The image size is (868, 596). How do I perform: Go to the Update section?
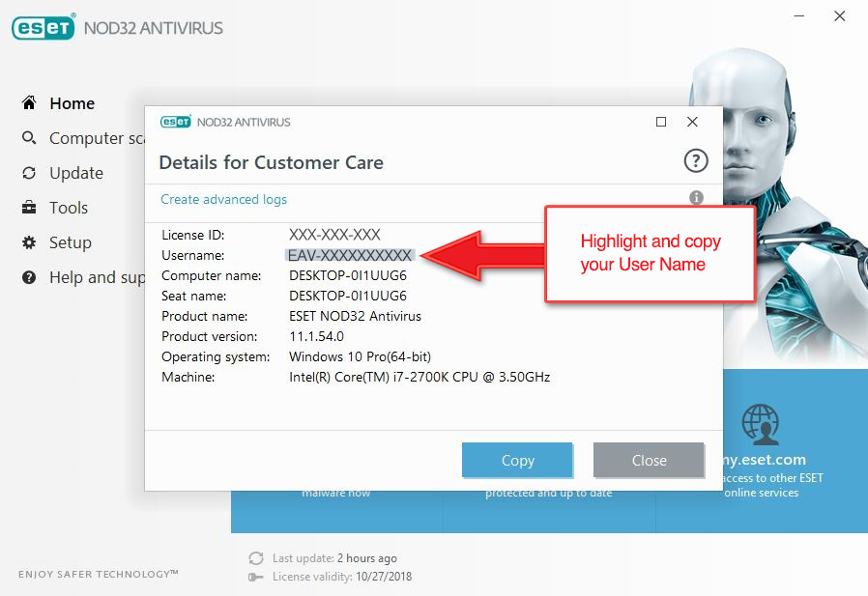pos(76,173)
